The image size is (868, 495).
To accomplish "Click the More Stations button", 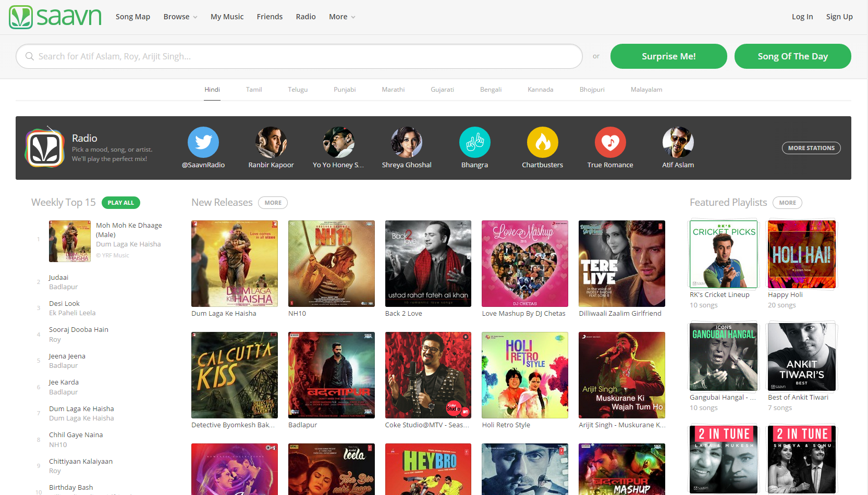I will pyautogui.click(x=811, y=148).
